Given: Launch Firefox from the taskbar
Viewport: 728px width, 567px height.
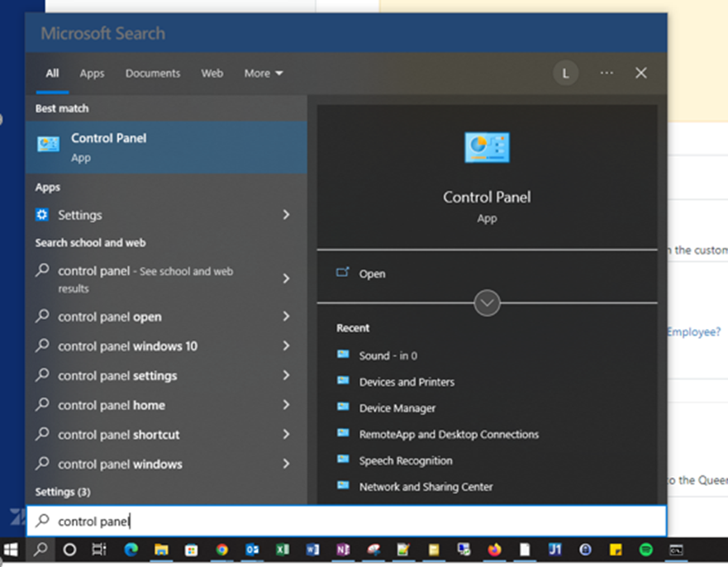Looking at the screenshot, I should click(x=494, y=550).
